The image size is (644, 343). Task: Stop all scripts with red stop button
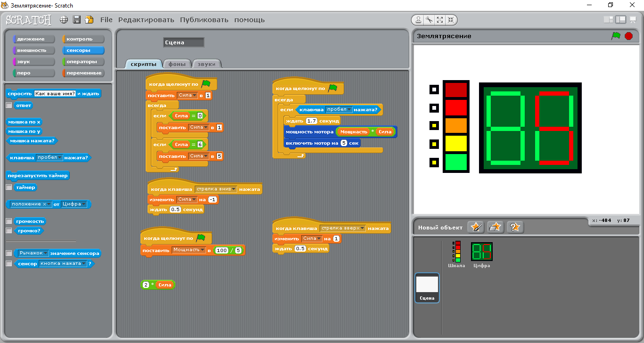click(628, 36)
